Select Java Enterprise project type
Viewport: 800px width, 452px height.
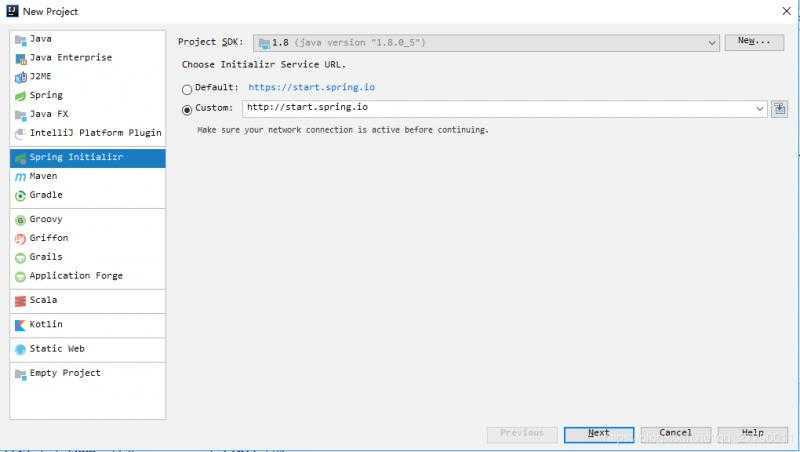coord(88,58)
